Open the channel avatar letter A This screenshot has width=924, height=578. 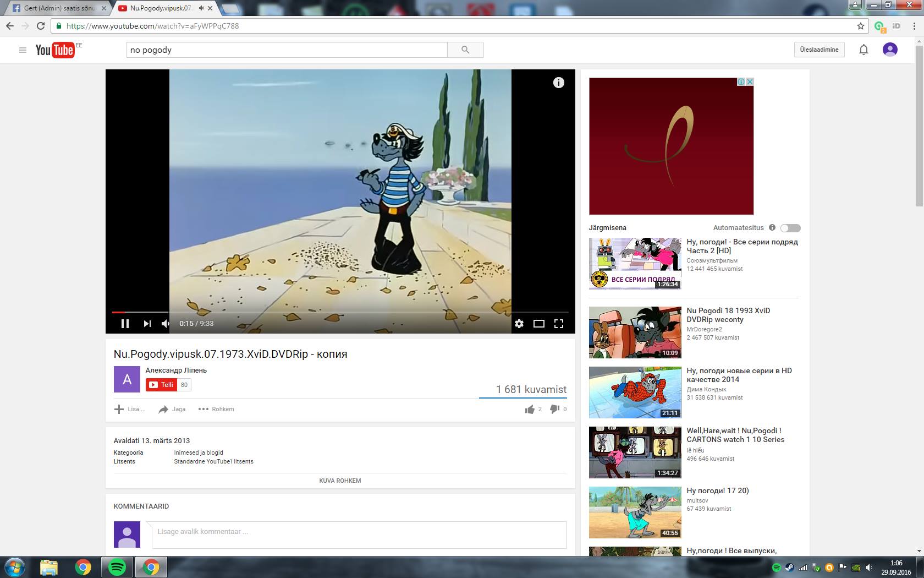point(127,379)
